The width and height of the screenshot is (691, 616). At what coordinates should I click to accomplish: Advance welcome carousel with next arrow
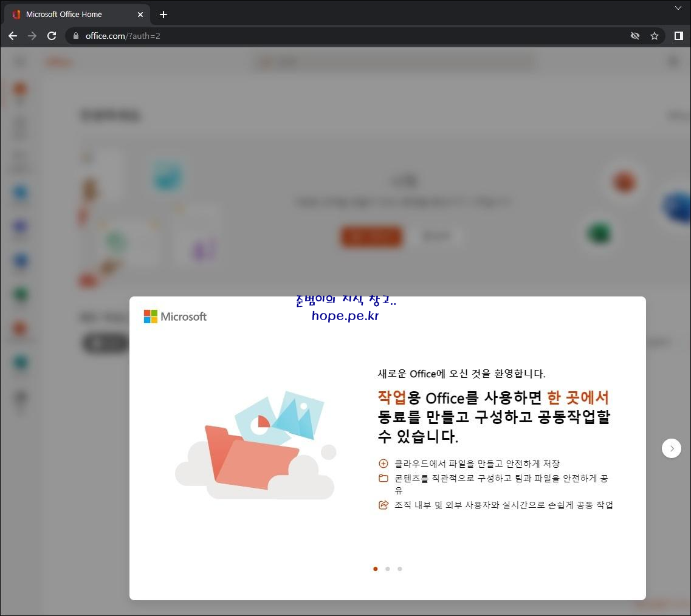click(x=672, y=448)
